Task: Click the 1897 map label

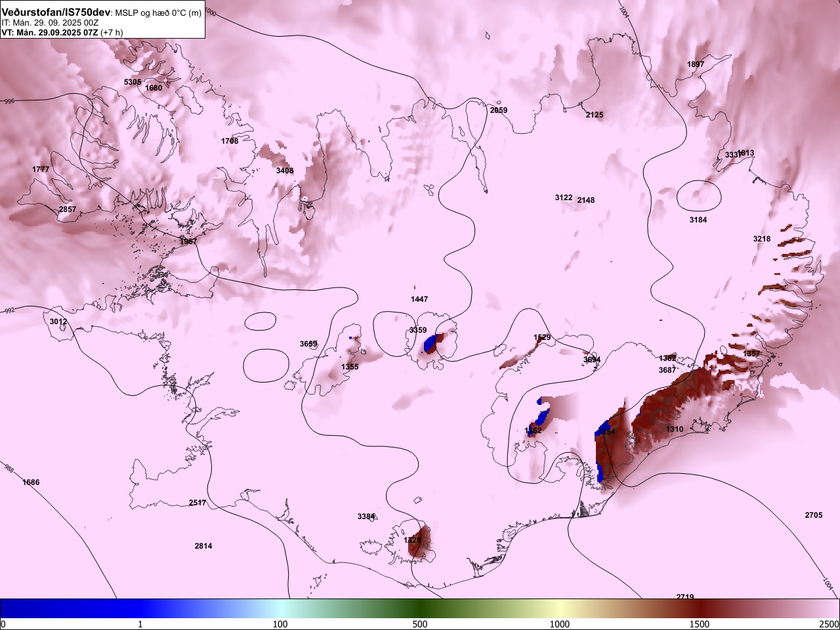Action: coord(696,64)
